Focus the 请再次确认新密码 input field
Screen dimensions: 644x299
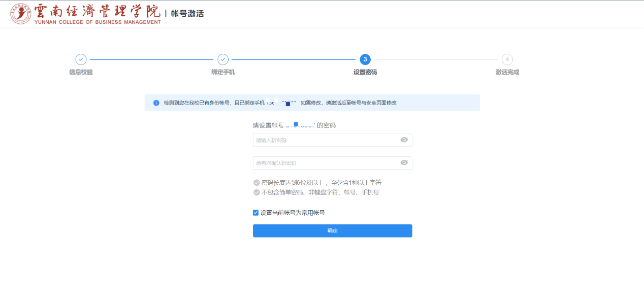[x=325, y=163]
